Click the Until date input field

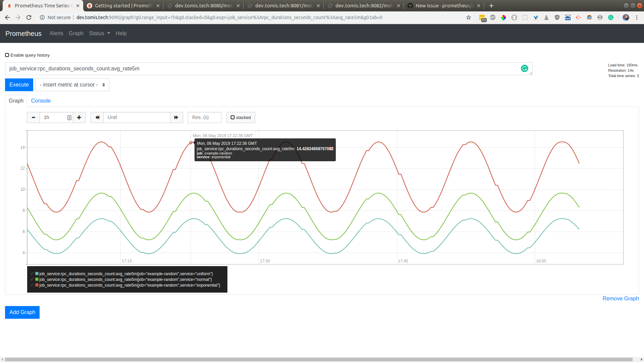pyautogui.click(x=137, y=117)
